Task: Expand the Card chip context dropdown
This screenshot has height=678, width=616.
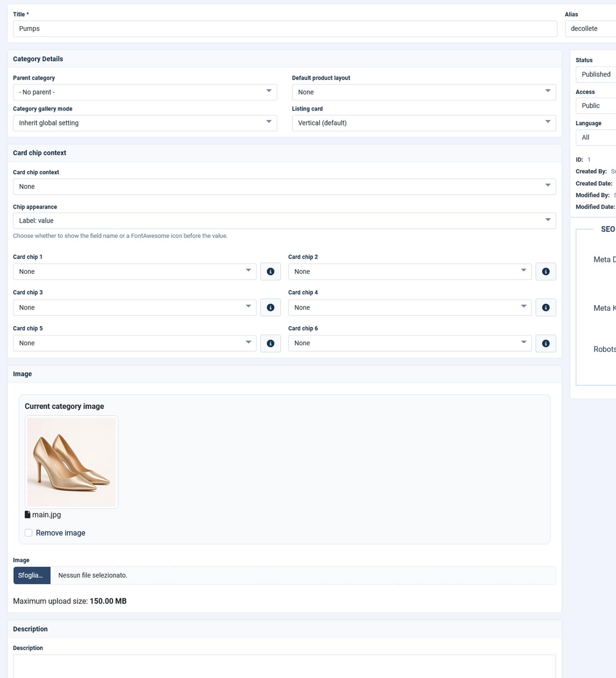Action: point(284,187)
